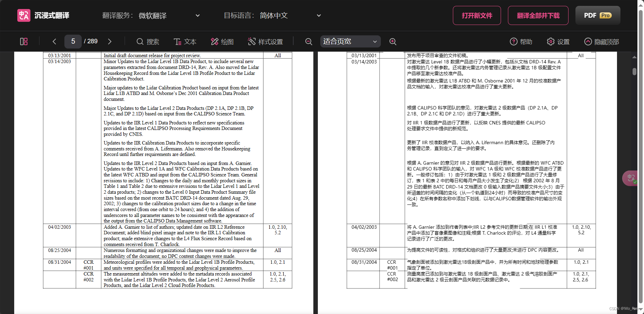Zoom in with the plus magnifier
Viewport: 644px width, 314px height.
coord(393,42)
